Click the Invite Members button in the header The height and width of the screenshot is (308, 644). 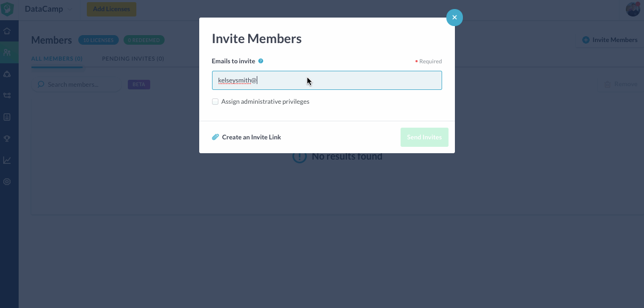[609, 40]
